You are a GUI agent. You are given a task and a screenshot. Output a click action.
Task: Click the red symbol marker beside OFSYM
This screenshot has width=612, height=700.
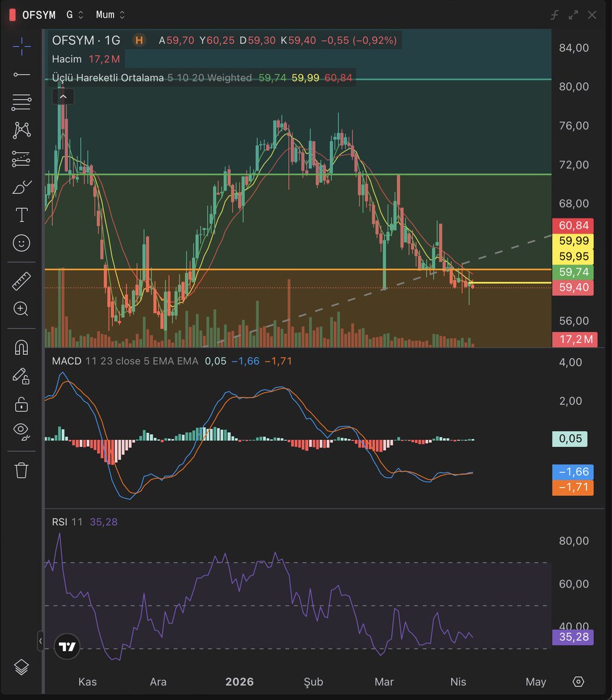click(13, 15)
